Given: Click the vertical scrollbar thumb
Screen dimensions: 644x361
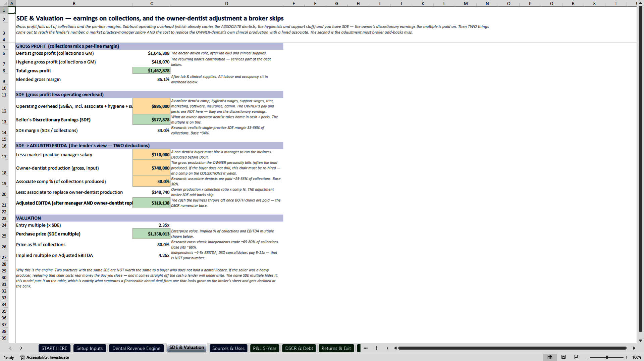Looking at the screenshot, I should tap(640, 169).
